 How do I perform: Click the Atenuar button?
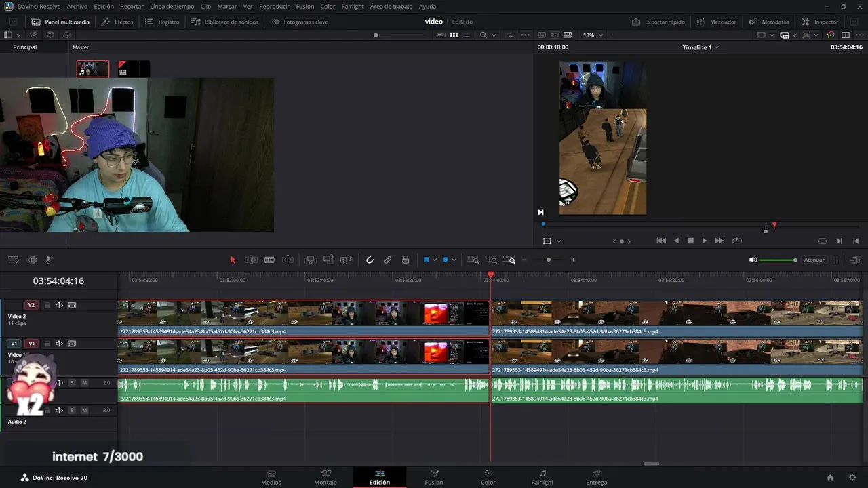click(814, 260)
